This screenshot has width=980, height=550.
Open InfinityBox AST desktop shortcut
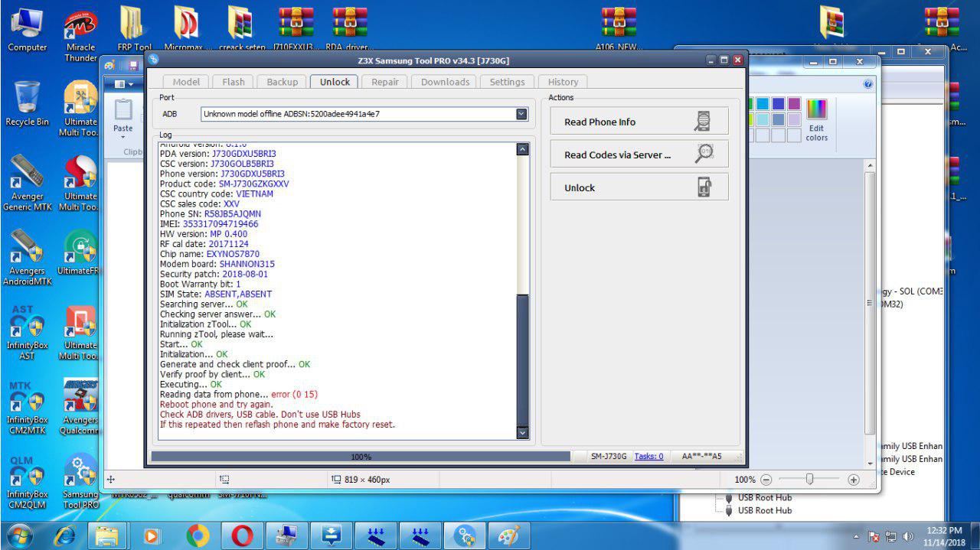pos(27,333)
